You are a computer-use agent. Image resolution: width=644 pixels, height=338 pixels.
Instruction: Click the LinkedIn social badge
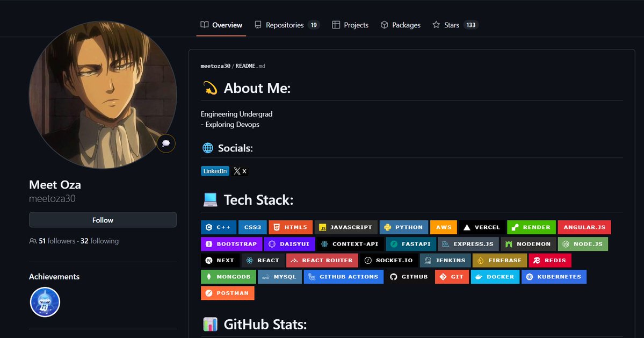215,171
